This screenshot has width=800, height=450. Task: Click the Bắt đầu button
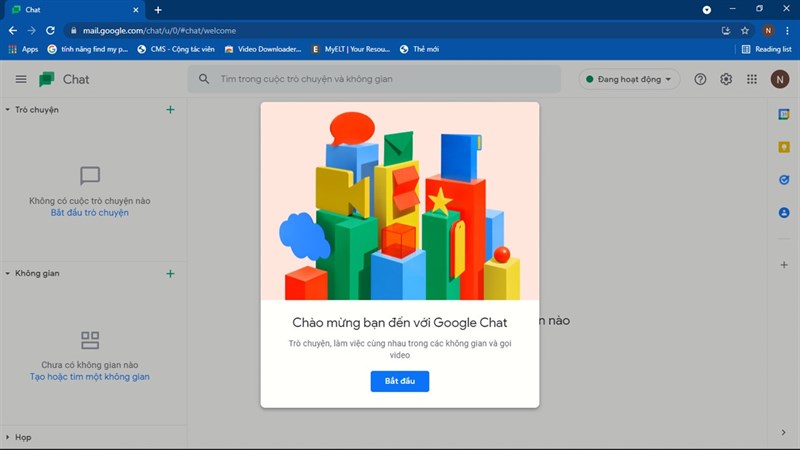click(x=399, y=381)
